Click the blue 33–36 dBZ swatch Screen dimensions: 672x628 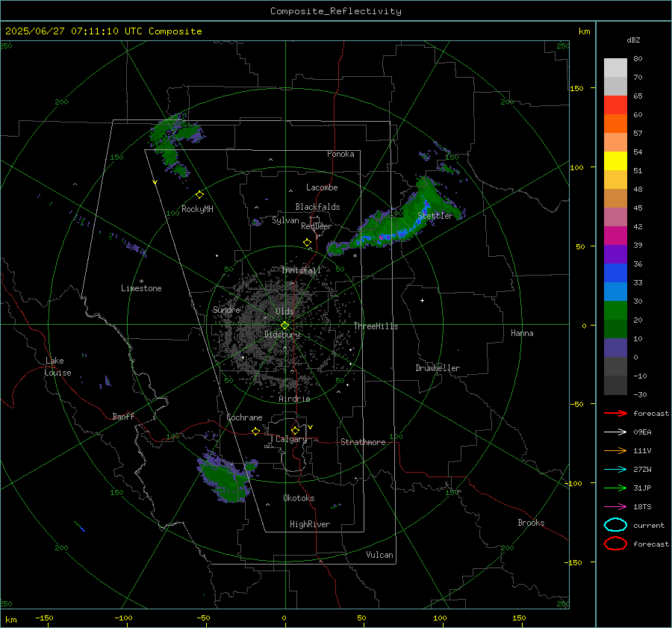point(615,273)
